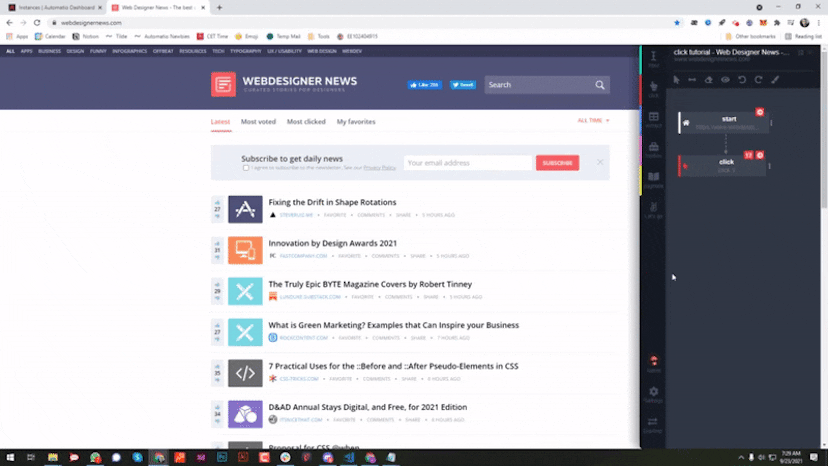Select the pointer tool in Automatio toolbar
828x466 pixels.
click(x=676, y=80)
